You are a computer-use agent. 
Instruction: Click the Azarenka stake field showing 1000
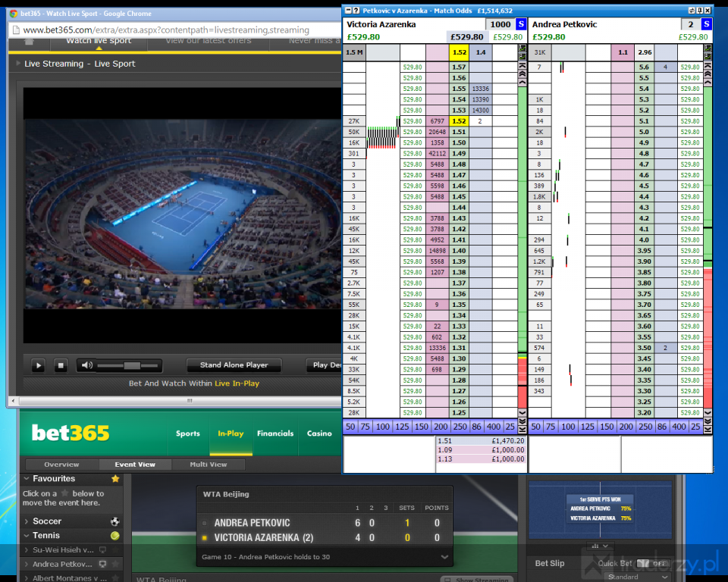point(500,24)
